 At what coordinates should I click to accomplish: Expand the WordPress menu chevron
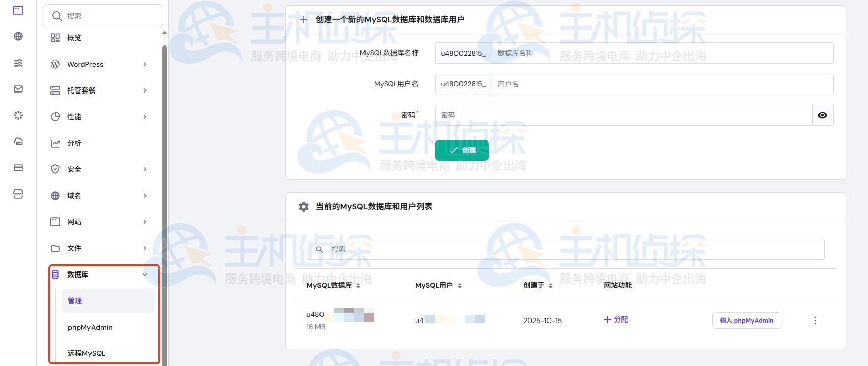pos(145,64)
